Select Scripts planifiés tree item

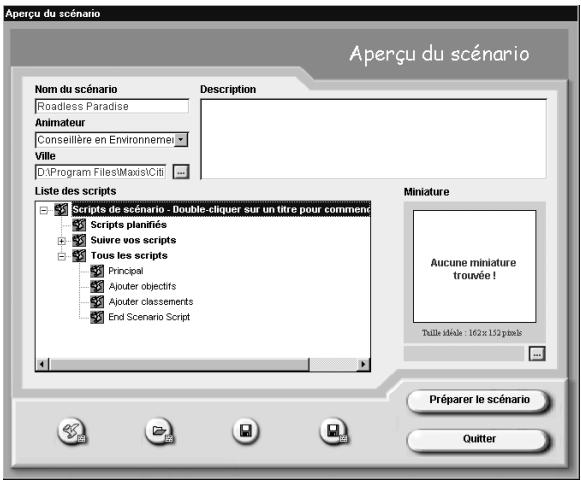coord(129,225)
